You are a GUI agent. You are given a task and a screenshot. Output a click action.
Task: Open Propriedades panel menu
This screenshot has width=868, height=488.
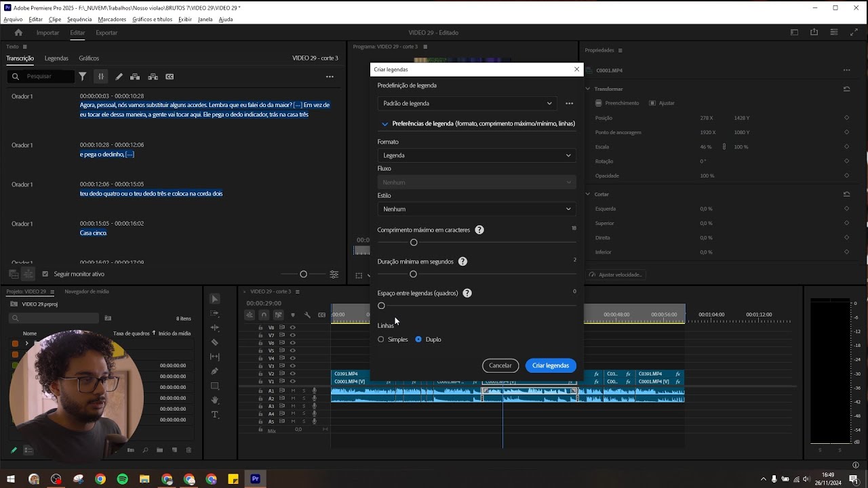620,50
